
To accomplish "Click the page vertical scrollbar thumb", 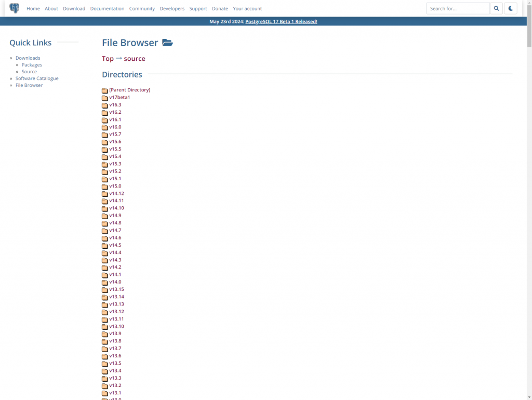I will pos(529,25).
